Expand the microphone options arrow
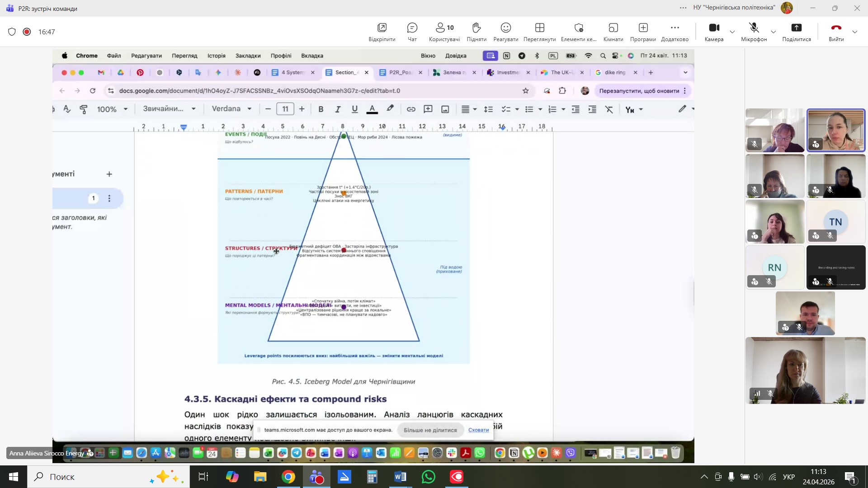 (x=773, y=32)
